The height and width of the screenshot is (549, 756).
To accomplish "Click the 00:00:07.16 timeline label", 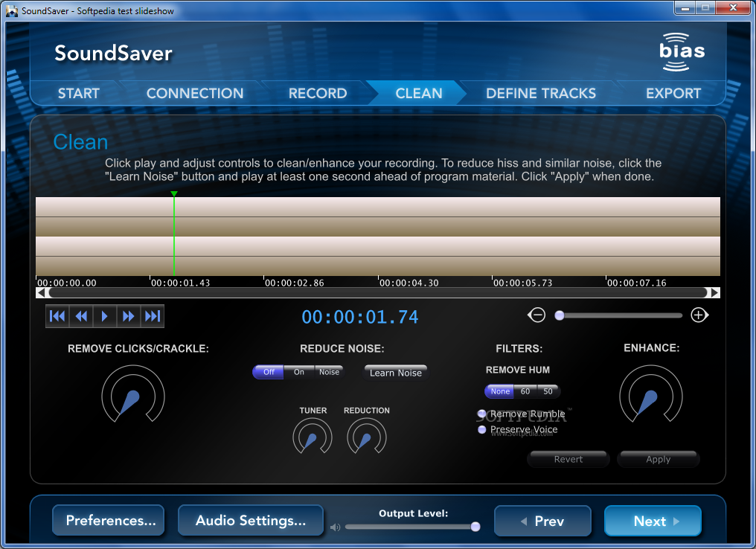I will pos(636,283).
